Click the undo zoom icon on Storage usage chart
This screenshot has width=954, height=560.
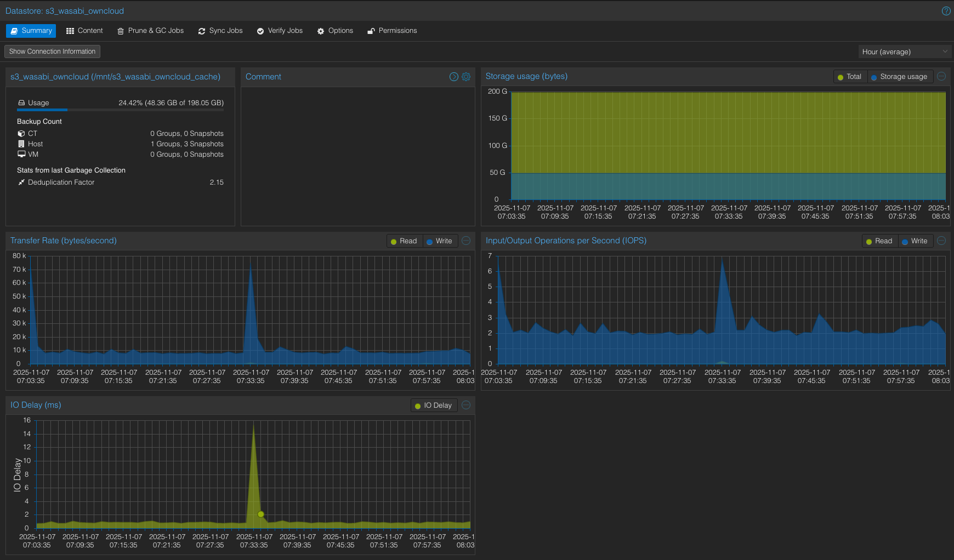coord(941,77)
